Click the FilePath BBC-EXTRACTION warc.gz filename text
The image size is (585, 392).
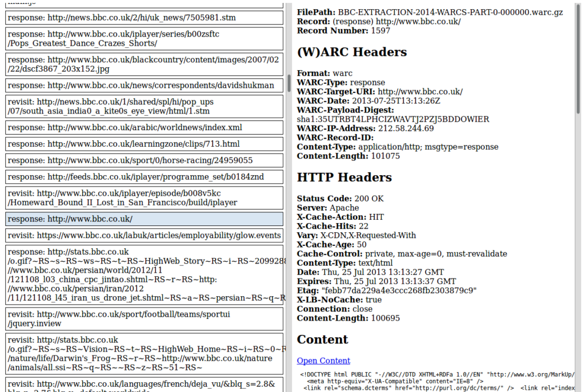[x=450, y=13]
